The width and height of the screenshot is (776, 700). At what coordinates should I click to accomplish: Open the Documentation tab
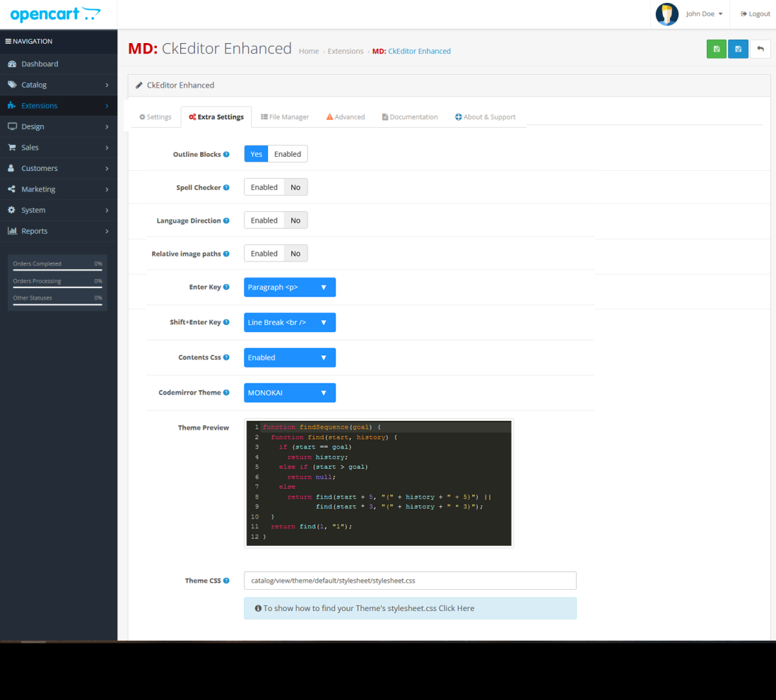point(410,117)
